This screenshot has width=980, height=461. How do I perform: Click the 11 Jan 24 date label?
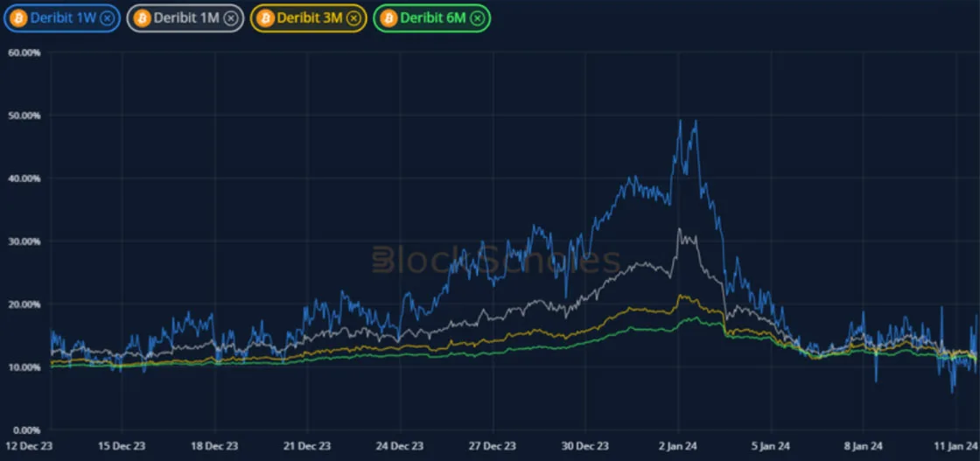pos(956,446)
